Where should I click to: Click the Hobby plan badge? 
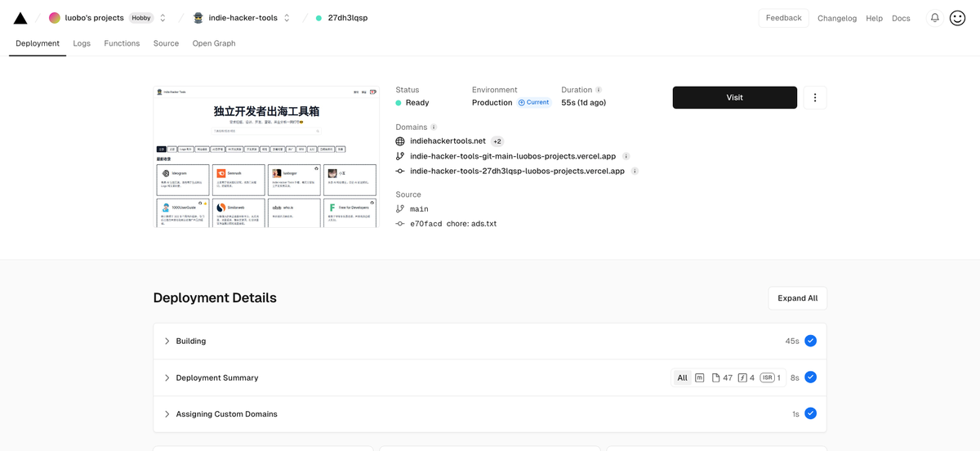coord(141,18)
